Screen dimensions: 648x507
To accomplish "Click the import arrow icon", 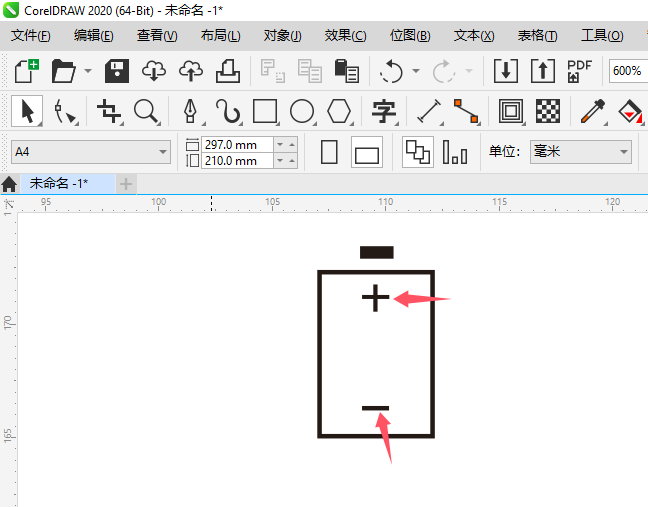I will pos(506,71).
